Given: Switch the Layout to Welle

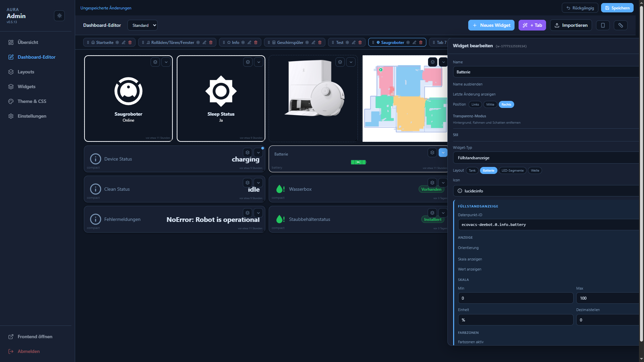Looking at the screenshot, I should [x=535, y=170].
